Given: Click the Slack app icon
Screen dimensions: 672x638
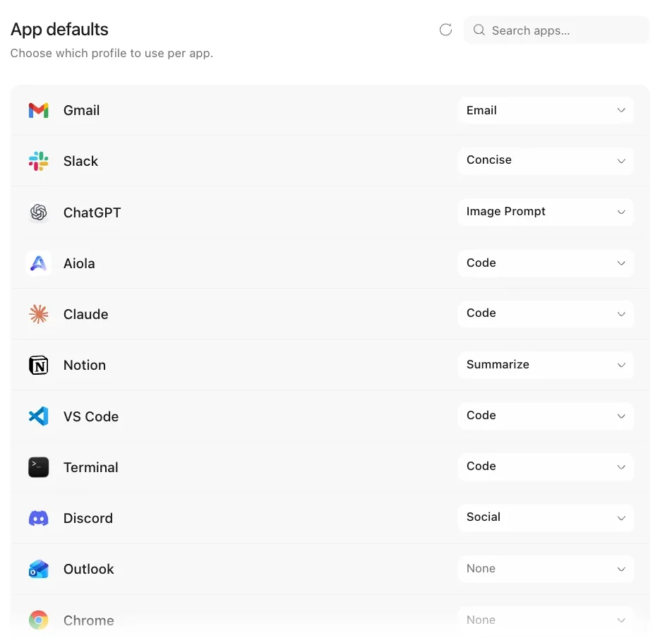Looking at the screenshot, I should point(39,161).
